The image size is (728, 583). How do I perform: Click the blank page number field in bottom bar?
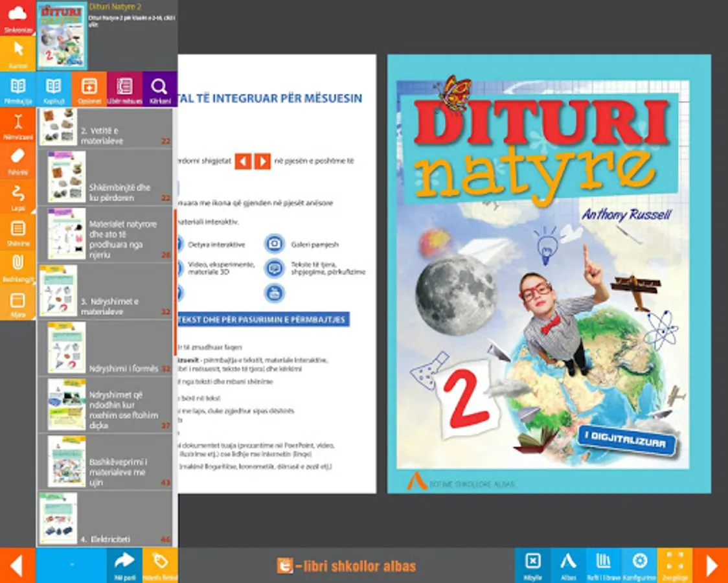pos(71,566)
